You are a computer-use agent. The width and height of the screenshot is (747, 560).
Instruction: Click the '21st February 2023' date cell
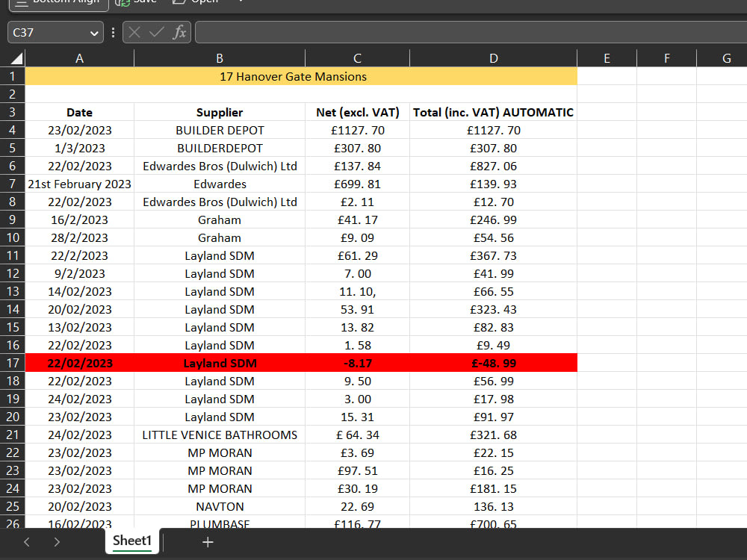[80, 184]
